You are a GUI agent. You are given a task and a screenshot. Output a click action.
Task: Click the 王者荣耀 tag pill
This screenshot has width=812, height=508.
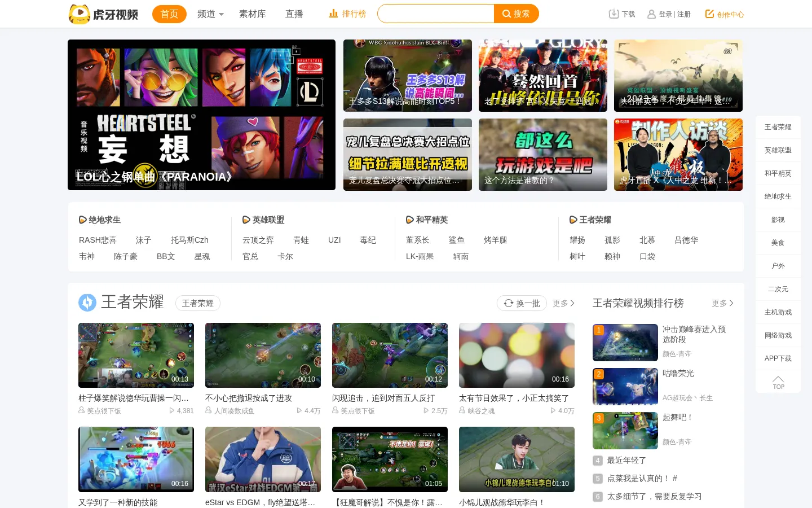(198, 303)
